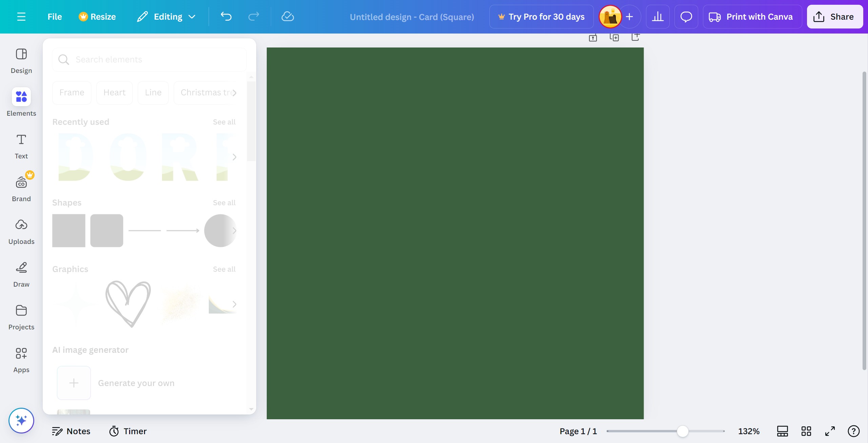This screenshot has width=868, height=443.
Task: Open the hamburger main menu
Action: [21, 17]
